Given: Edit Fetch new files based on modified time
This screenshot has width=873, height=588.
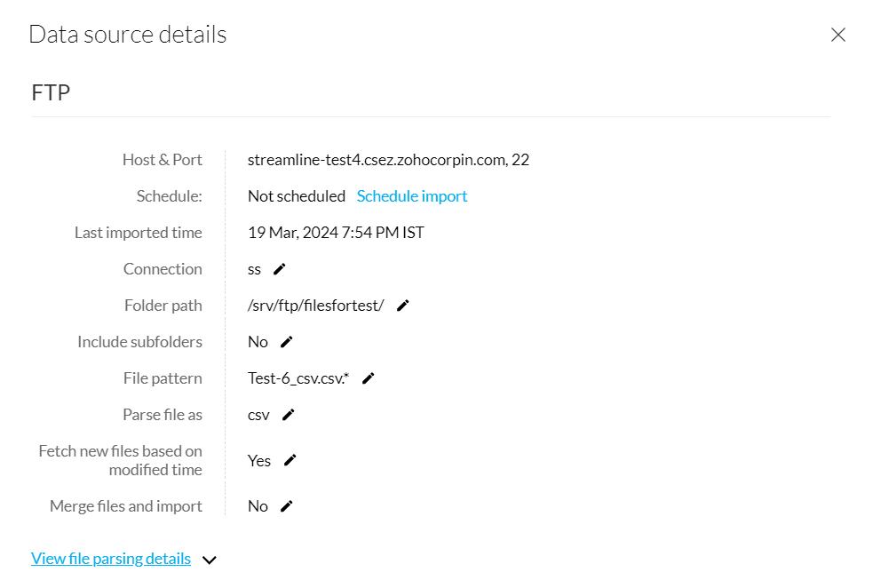Looking at the screenshot, I should click(290, 460).
